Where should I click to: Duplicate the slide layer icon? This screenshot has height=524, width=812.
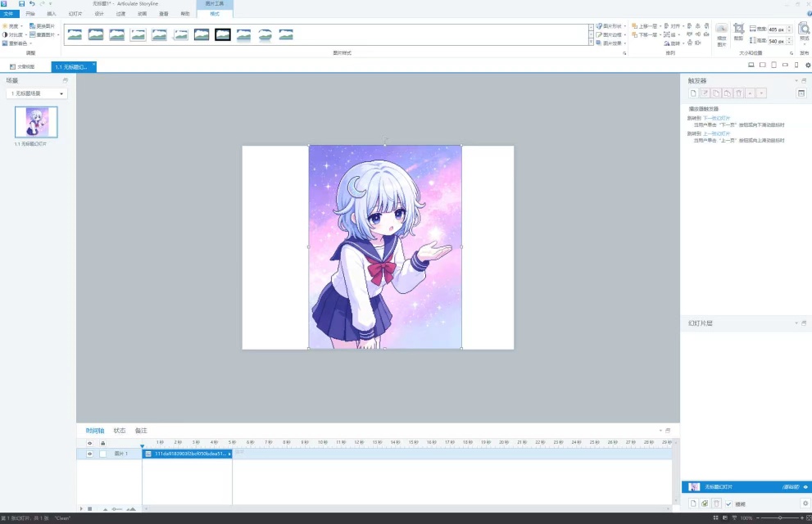[x=705, y=504]
